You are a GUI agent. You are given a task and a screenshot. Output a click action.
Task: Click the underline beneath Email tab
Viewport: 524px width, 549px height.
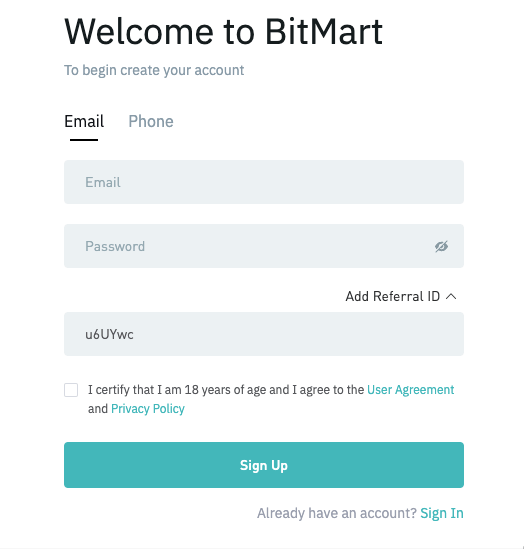point(84,140)
